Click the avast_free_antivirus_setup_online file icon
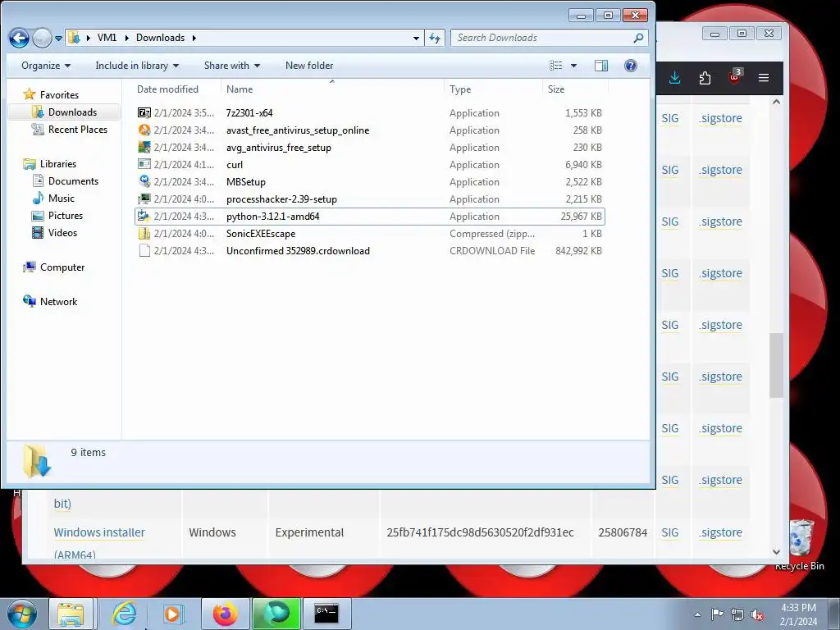The image size is (840, 630). pos(144,130)
